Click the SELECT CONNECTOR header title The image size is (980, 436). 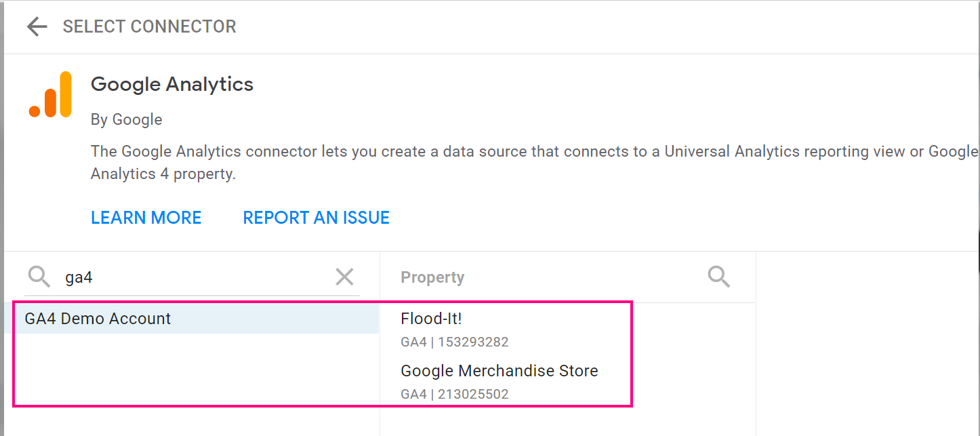click(x=149, y=26)
